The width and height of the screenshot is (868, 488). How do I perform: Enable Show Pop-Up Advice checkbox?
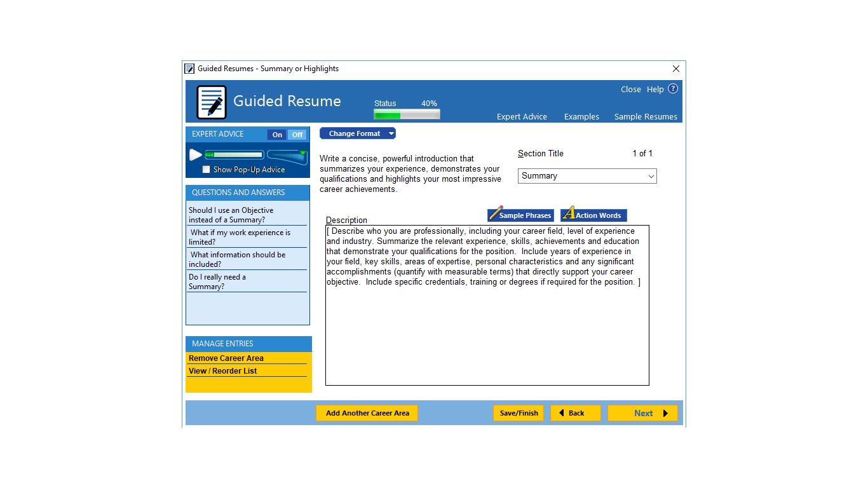[206, 170]
